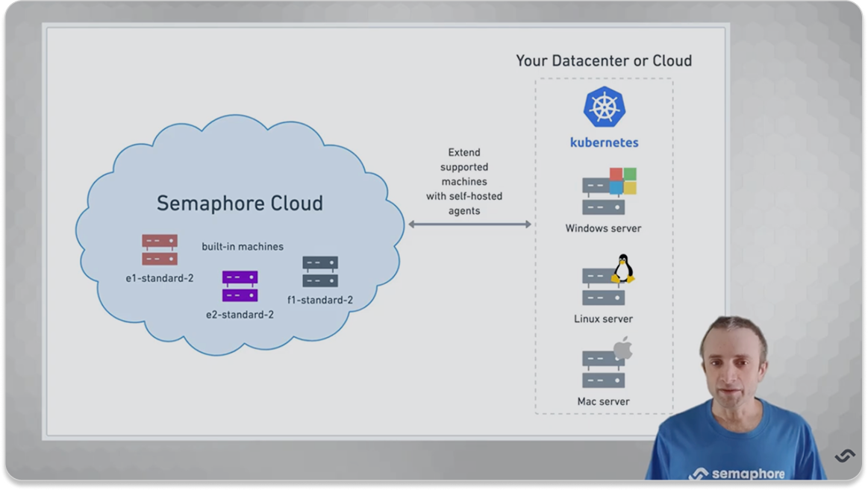The image size is (868, 490).
Task: Select the purple e2-standard-2 server icon
Action: 240,286
